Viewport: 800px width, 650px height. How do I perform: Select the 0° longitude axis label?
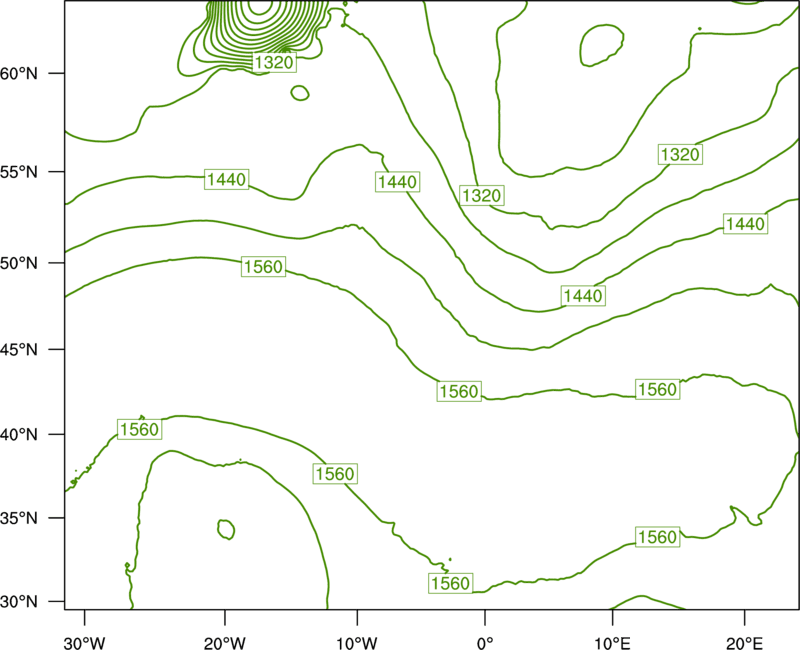[x=485, y=642]
